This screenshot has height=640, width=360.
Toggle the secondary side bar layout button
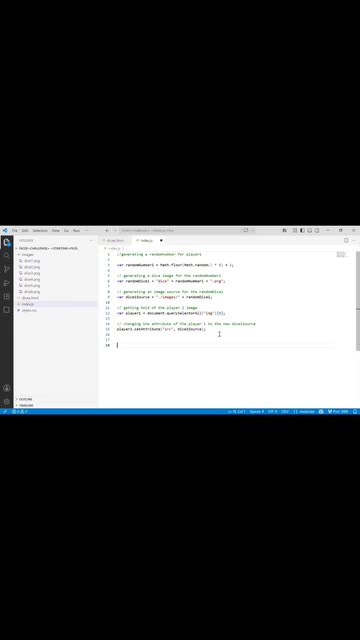click(317, 231)
